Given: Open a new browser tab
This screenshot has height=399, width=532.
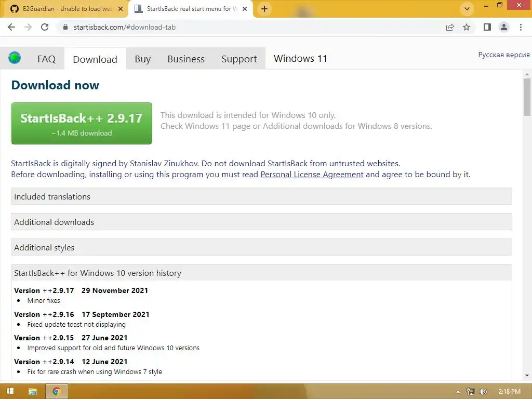Looking at the screenshot, I should click(264, 9).
